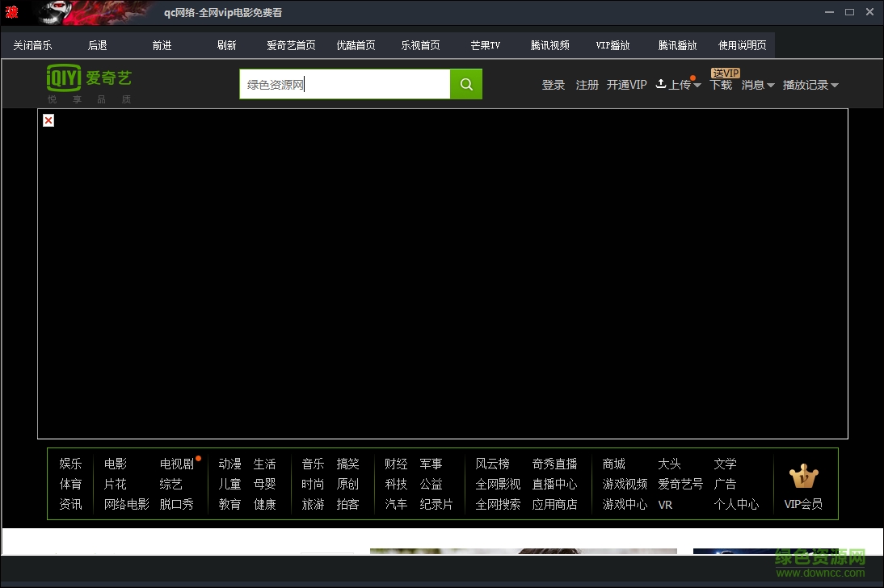The image size is (884, 588).
Task: Open the VR link
Action: (x=665, y=505)
